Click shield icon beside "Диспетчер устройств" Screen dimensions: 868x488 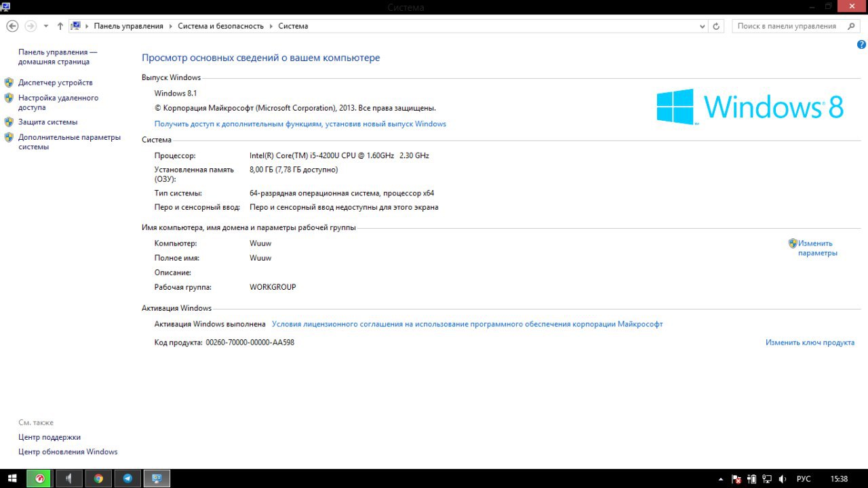pos(9,82)
